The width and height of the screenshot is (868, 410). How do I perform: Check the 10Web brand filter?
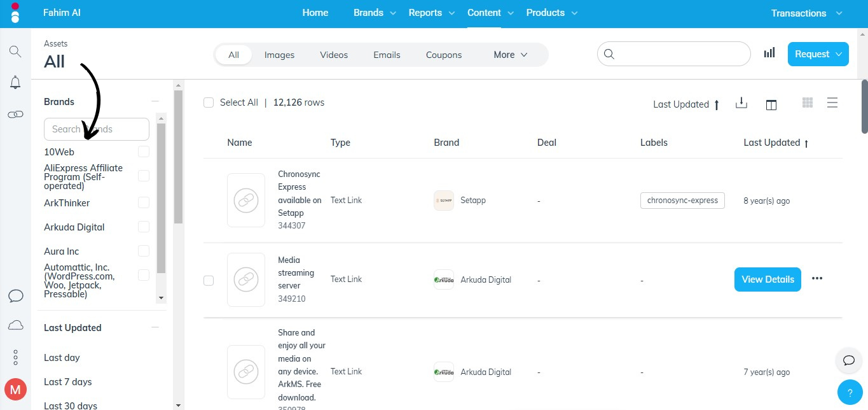pos(144,152)
